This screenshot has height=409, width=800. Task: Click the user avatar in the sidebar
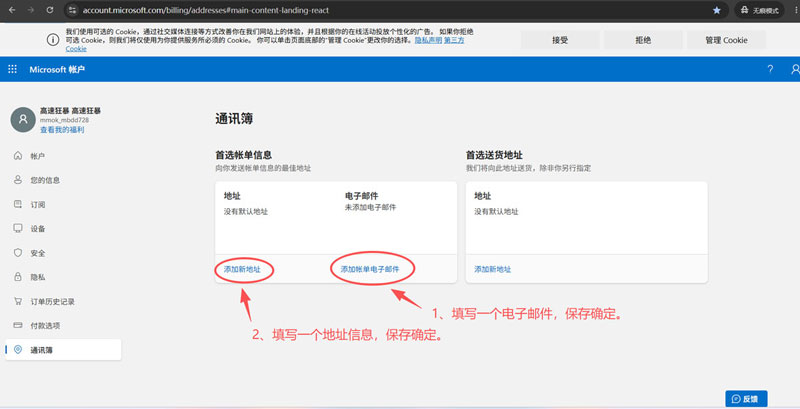[23, 119]
